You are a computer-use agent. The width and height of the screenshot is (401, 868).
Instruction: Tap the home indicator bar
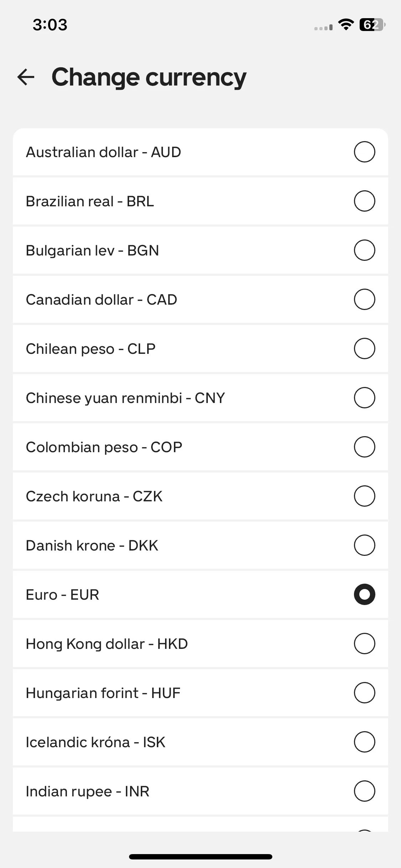[x=201, y=857]
